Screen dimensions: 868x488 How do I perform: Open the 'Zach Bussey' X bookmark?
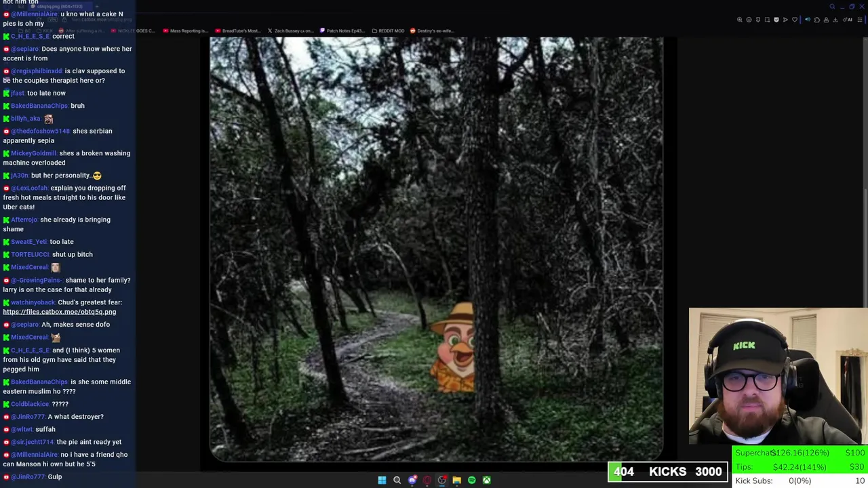click(290, 30)
